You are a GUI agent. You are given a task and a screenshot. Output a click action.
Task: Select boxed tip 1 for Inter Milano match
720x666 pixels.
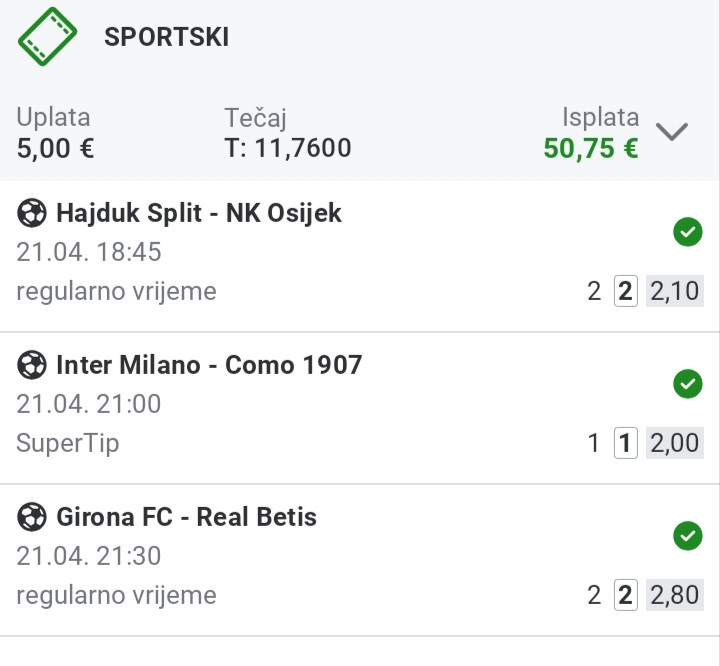click(626, 443)
